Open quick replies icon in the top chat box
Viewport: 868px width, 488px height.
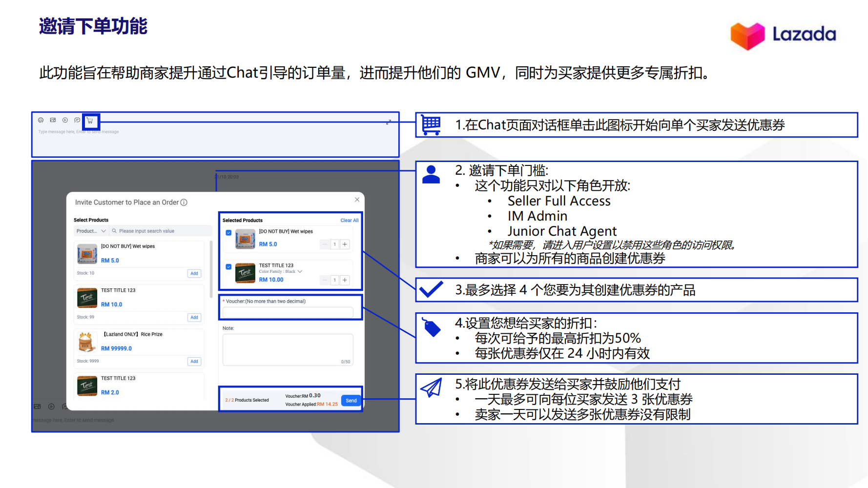[77, 120]
